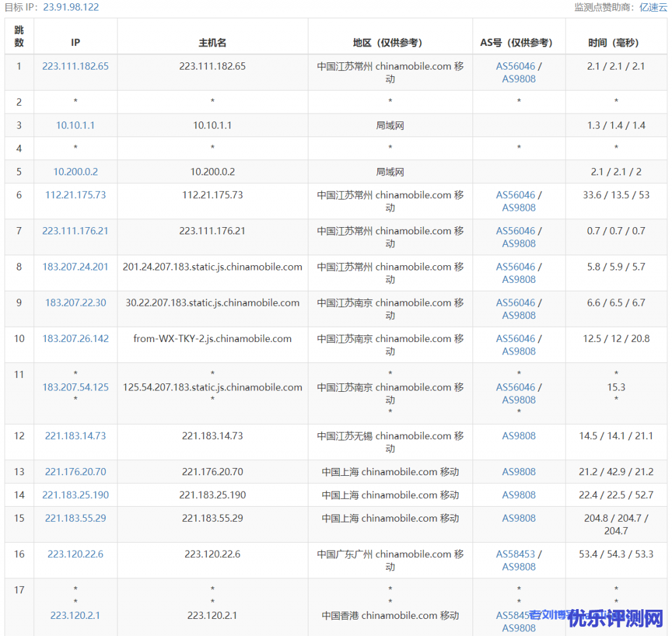The image size is (672, 636).
Task: Click AS58453 link in hop 16 row
Action: [515, 555]
